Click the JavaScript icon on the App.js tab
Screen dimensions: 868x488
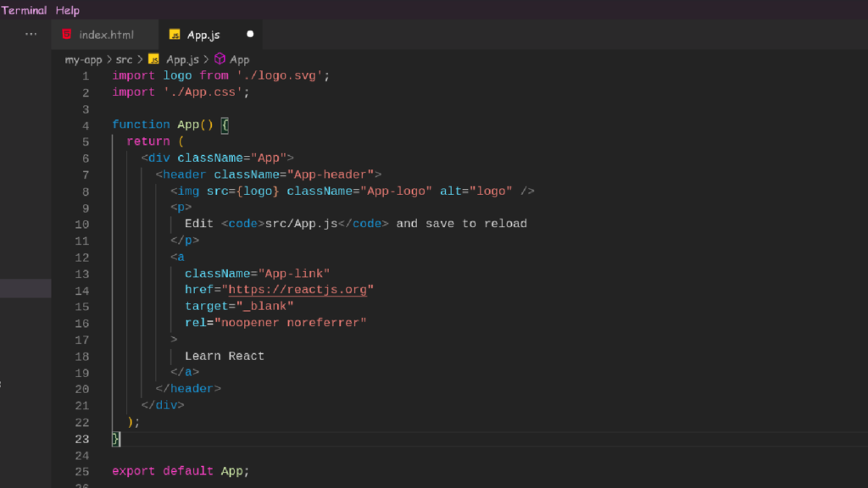point(175,35)
